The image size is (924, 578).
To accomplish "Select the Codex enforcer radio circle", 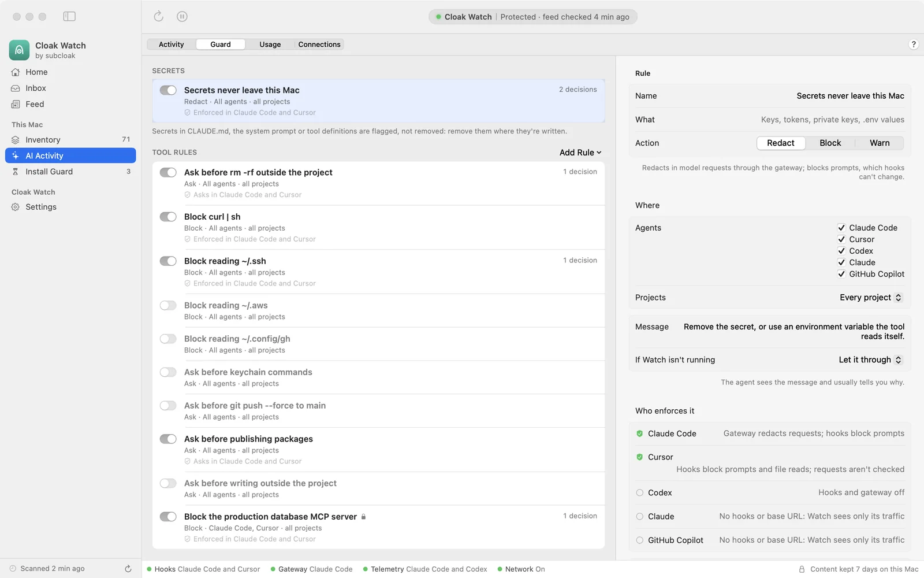I will click(x=639, y=493).
